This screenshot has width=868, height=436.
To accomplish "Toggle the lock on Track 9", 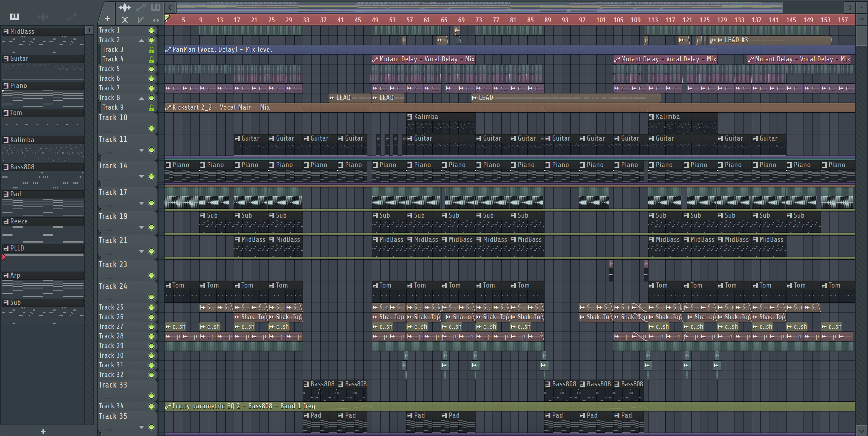I will pyautogui.click(x=152, y=108).
